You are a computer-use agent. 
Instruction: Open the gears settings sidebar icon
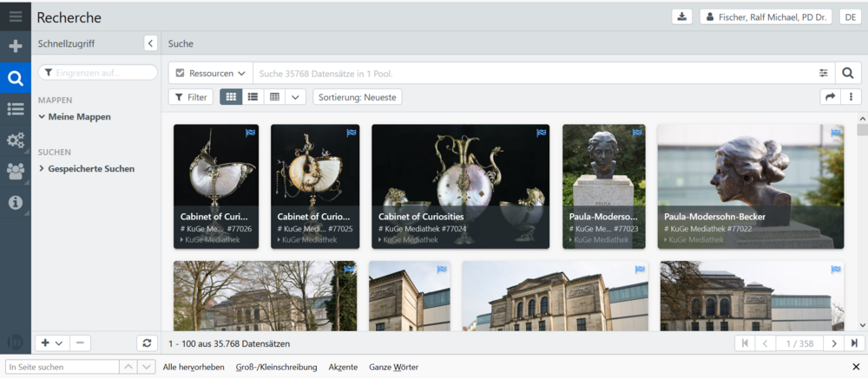(x=15, y=140)
